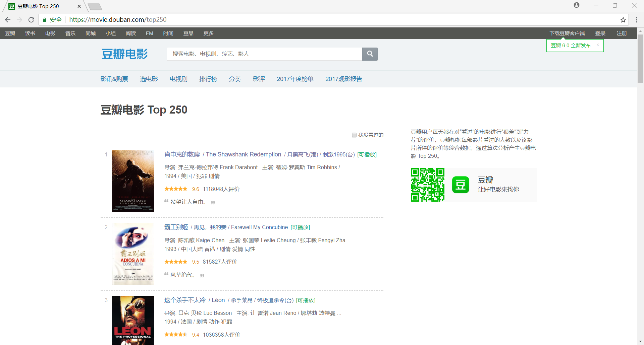Open 豆品 in the top navigation bar

point(189,33)
